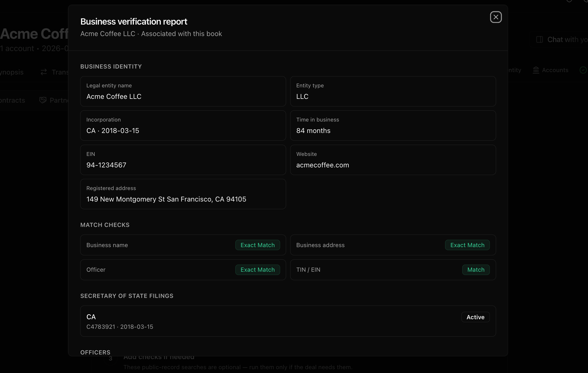Click the Incorporation value CA · 2018-03-15
The image size is (588, 373).
(113, 131)
